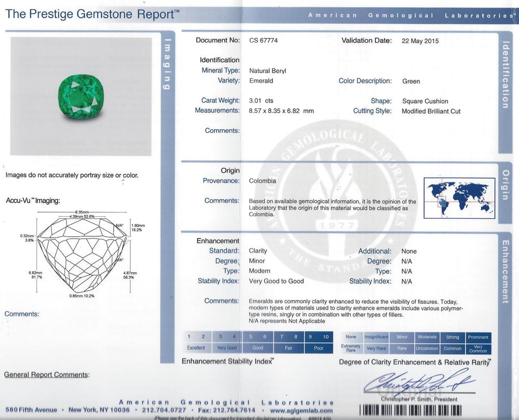Click the Fair stability index cell

tap(289, 348)
